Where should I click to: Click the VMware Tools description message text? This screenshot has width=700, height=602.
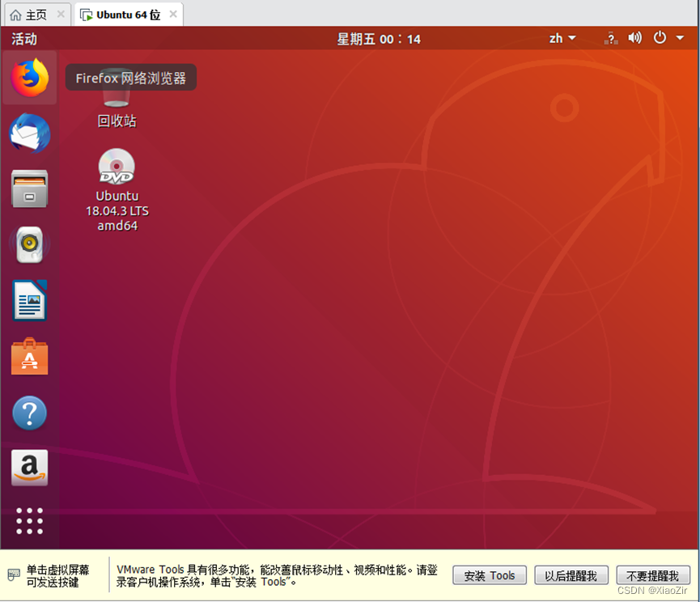277,575
